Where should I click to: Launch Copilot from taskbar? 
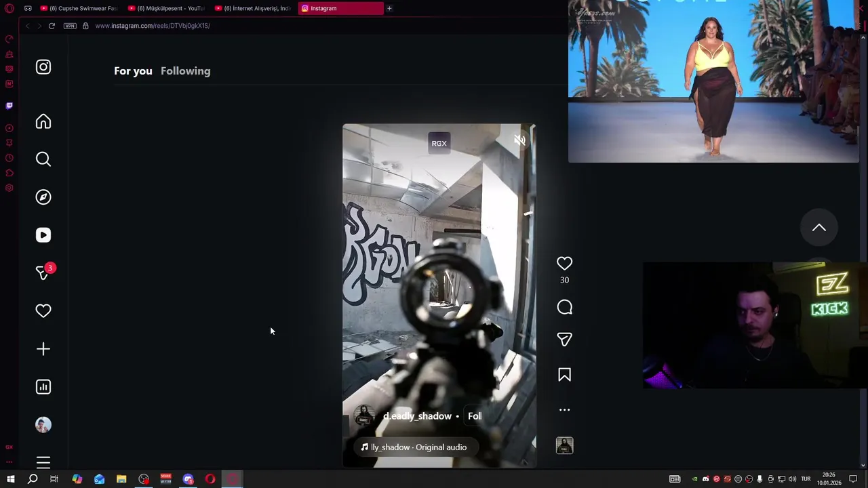coord(77,479)
